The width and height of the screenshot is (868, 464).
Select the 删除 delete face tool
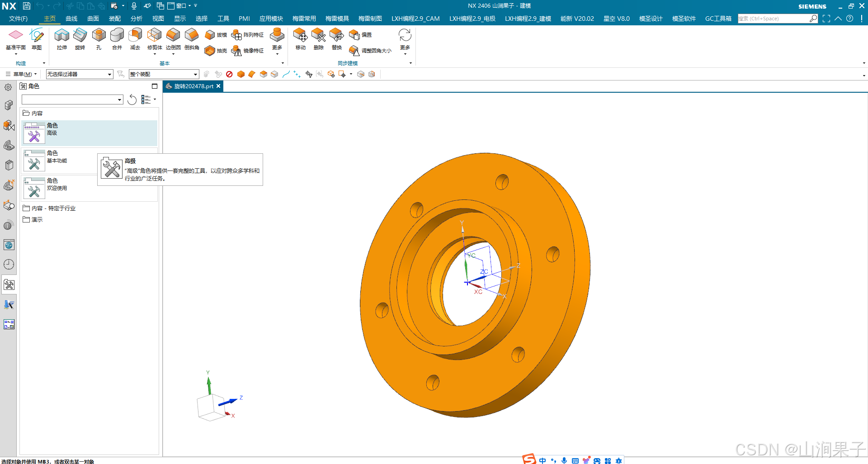[318, 38]
